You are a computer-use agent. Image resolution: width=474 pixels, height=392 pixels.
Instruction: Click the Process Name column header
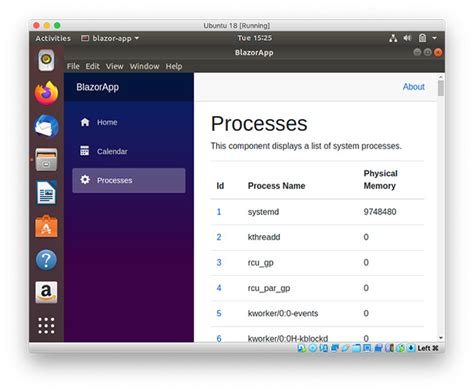click(277, 186)
